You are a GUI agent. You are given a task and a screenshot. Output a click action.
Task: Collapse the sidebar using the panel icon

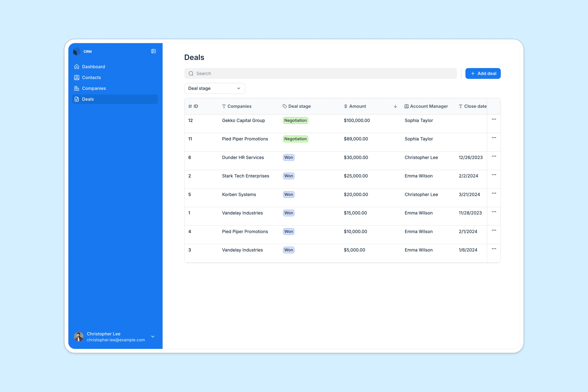click(153, 51)
